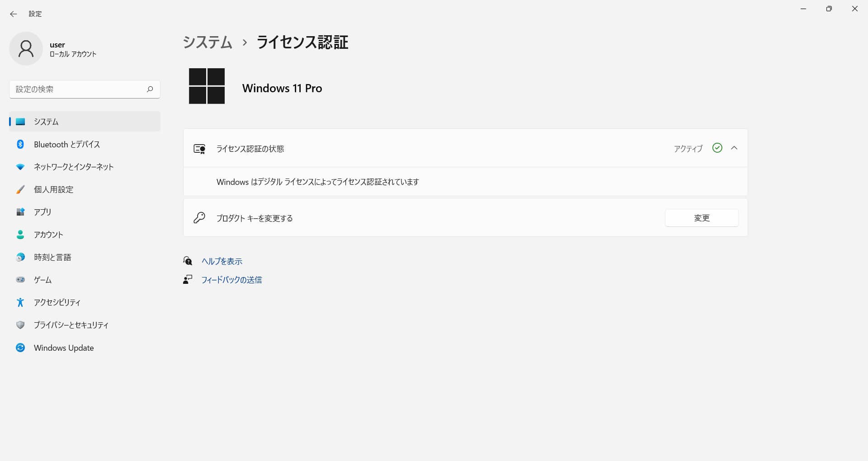Open the システム settings category

[85, 122]
